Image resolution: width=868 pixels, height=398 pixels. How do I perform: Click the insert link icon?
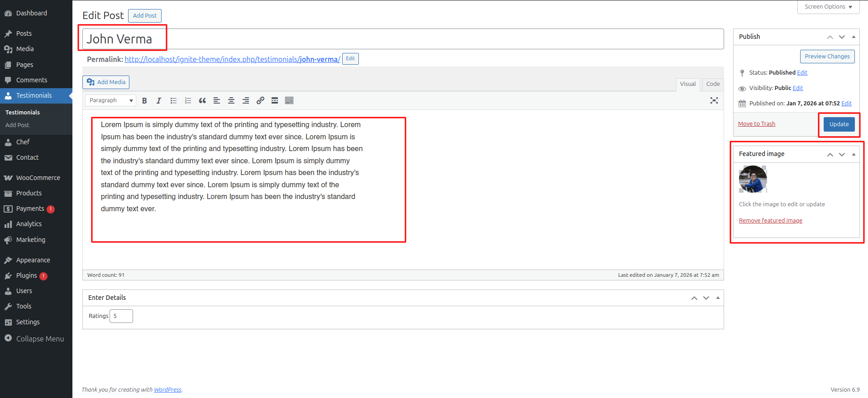(260, 100)
